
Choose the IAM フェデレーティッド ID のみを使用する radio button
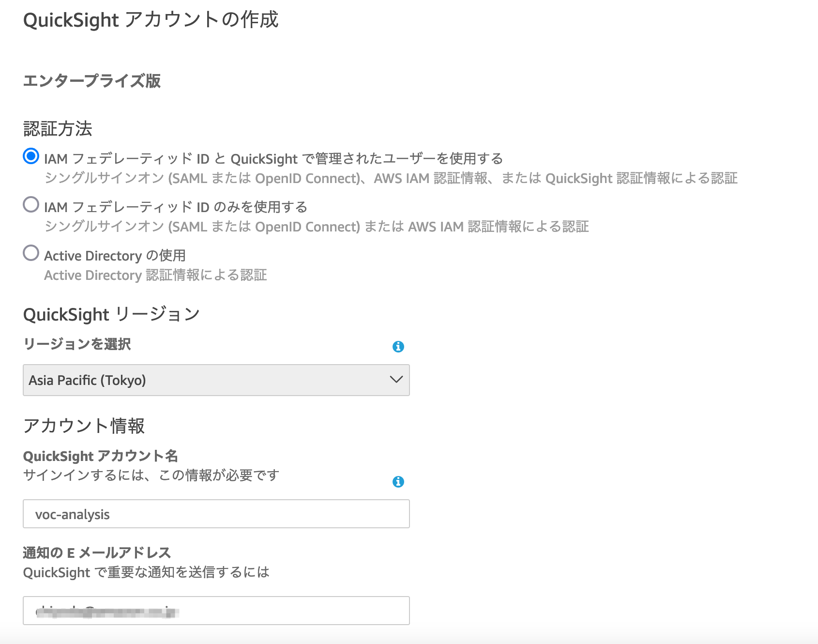tap(31, 204)
